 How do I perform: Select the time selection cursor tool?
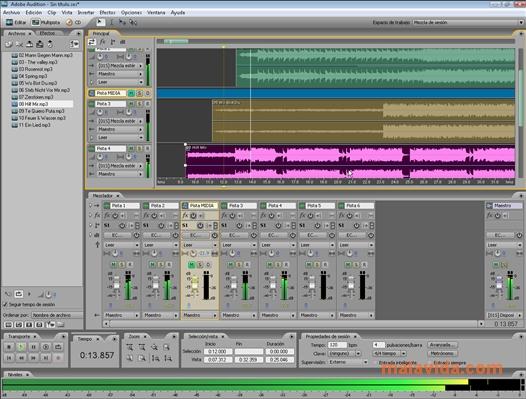click(x=111, y=22)
